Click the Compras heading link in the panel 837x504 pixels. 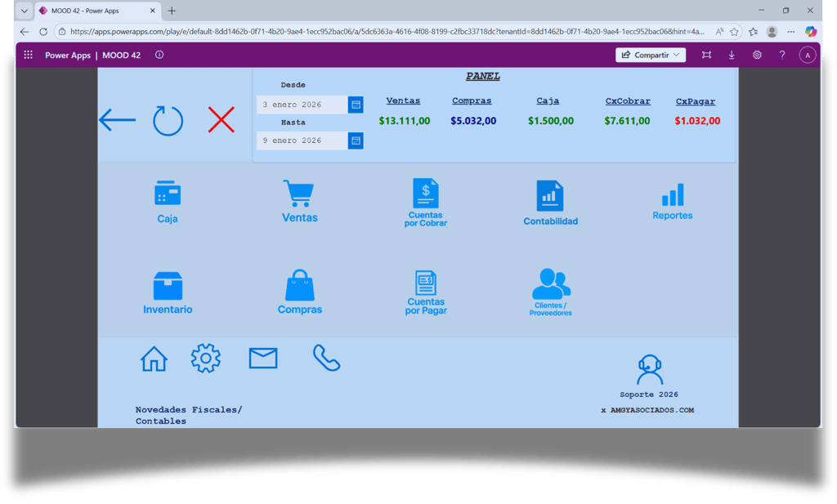click(472, 100)
